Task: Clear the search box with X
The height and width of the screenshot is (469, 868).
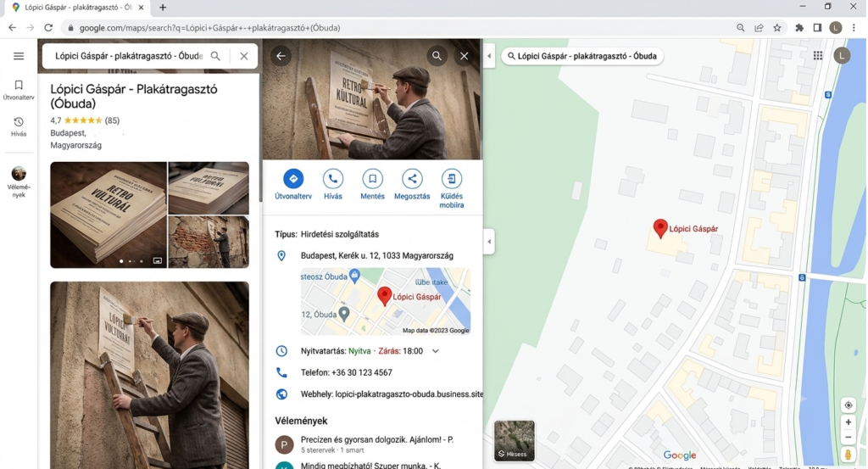Action: click(x=243, y=56)
